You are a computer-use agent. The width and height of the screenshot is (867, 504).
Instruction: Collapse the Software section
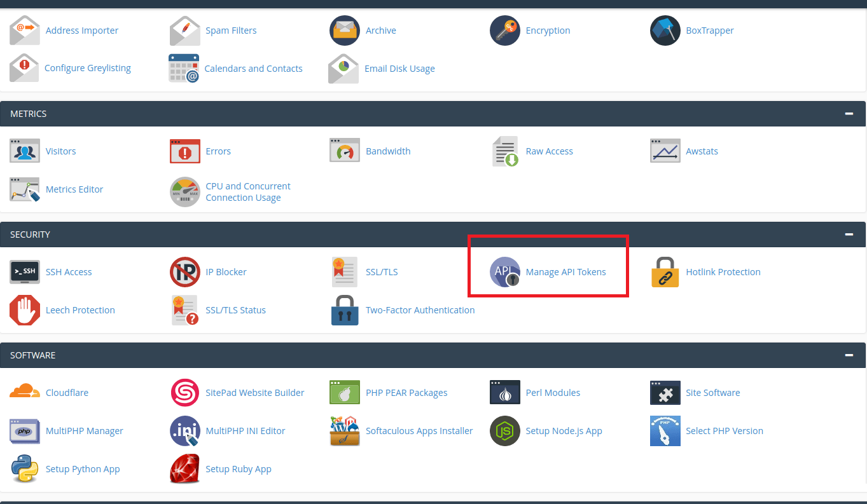click(x=849, y=355)
